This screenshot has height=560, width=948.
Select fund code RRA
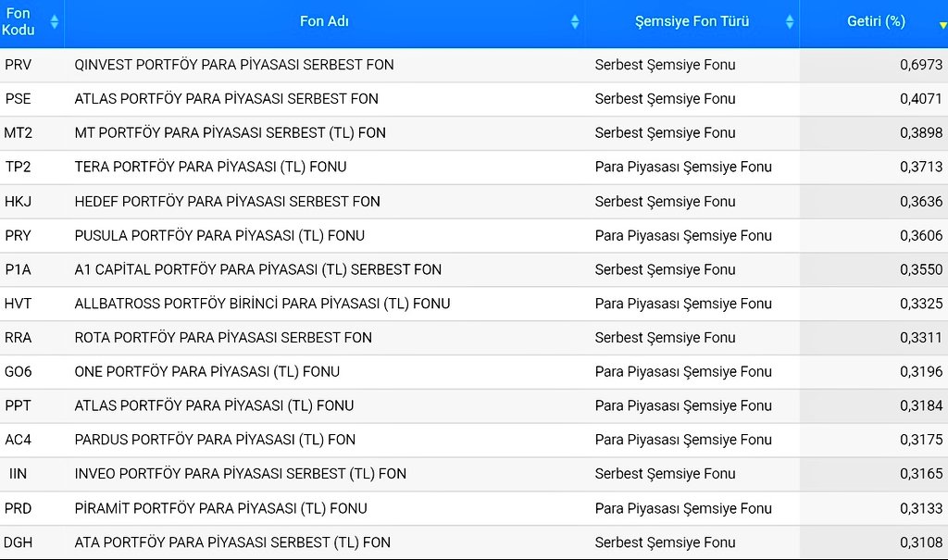pyautogui.click(x=19, y=338)
